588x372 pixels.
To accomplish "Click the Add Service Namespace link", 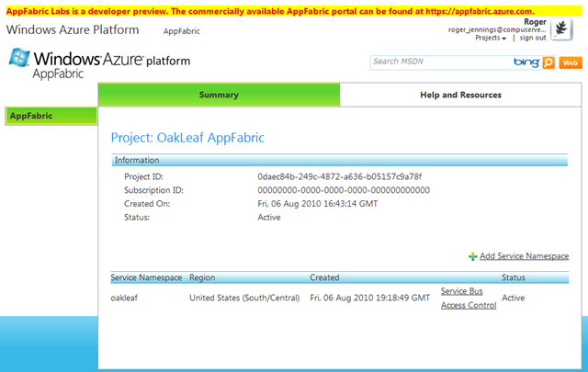I will point(524,256).
